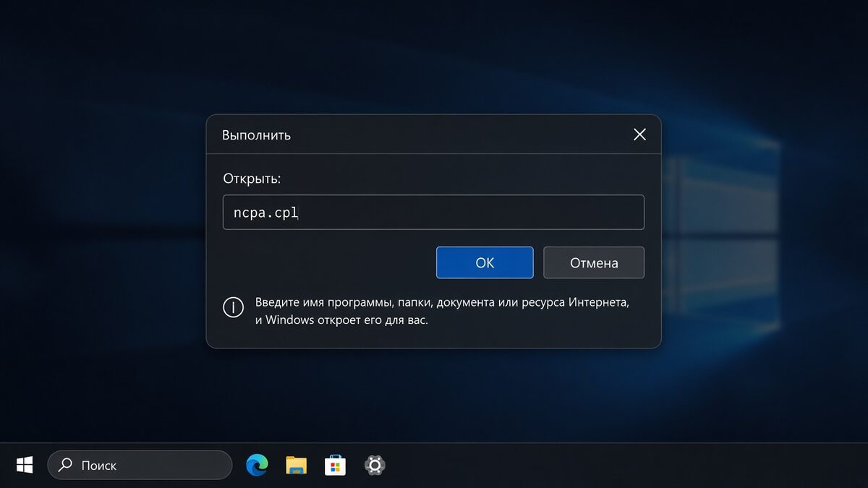Open the Windows Start menu
The height and width of the screenshot is (488, 868).
pyautogui.click(x=25, y=465)
